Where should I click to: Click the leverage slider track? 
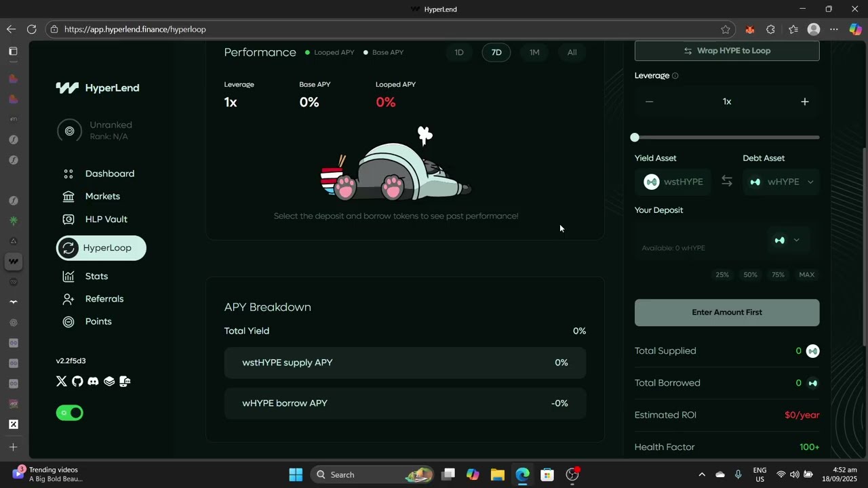(x=727, y=138)
